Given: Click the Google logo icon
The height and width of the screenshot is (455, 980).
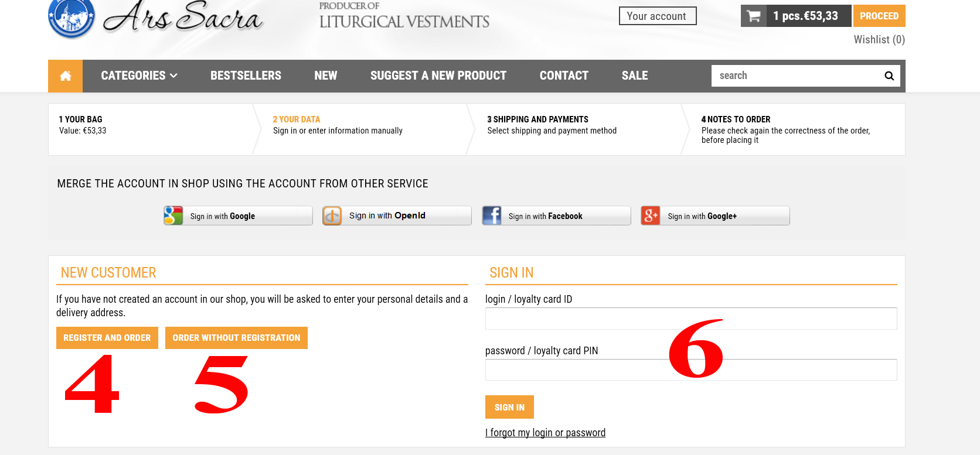Looking at the screenshot, I should [x=173, y=215].
